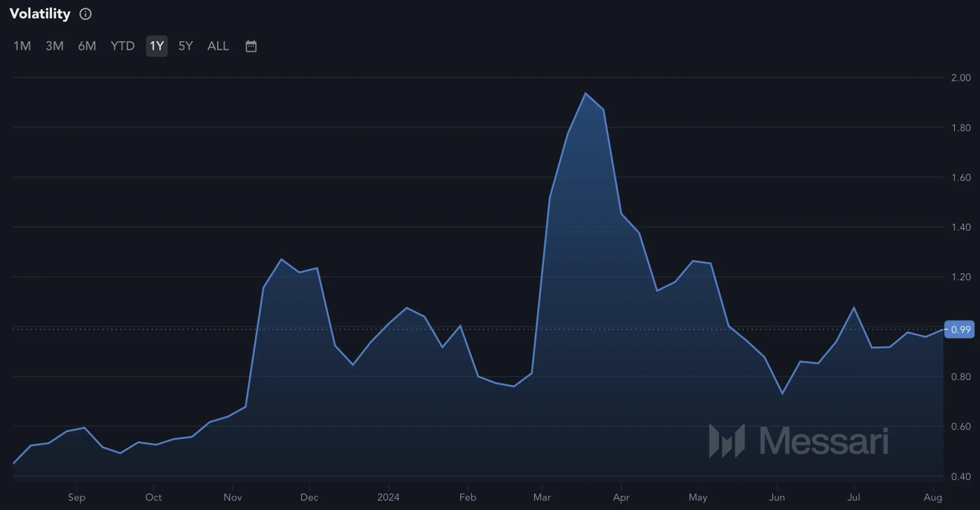This screenshot has width=980, height=510.
Task: Click the 1.20 y-axis label
Action: [x=961, y=277]
